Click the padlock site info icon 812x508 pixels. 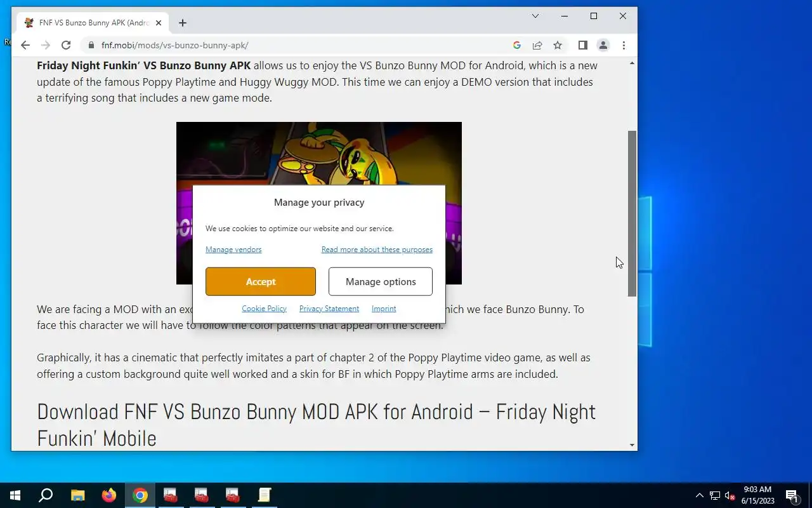point(91,45)
